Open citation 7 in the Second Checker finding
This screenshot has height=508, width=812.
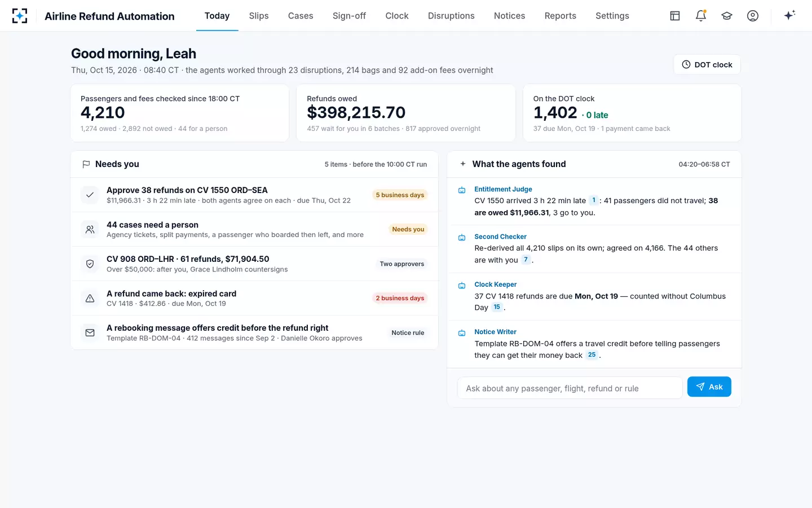[x=526, y=260]
